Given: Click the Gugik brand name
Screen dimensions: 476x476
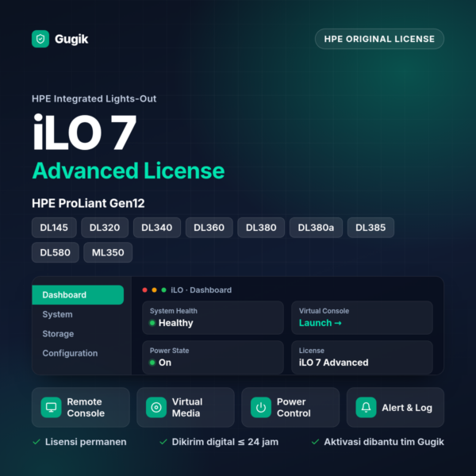Looking at the screenshot, I should (x=71, y=39).
